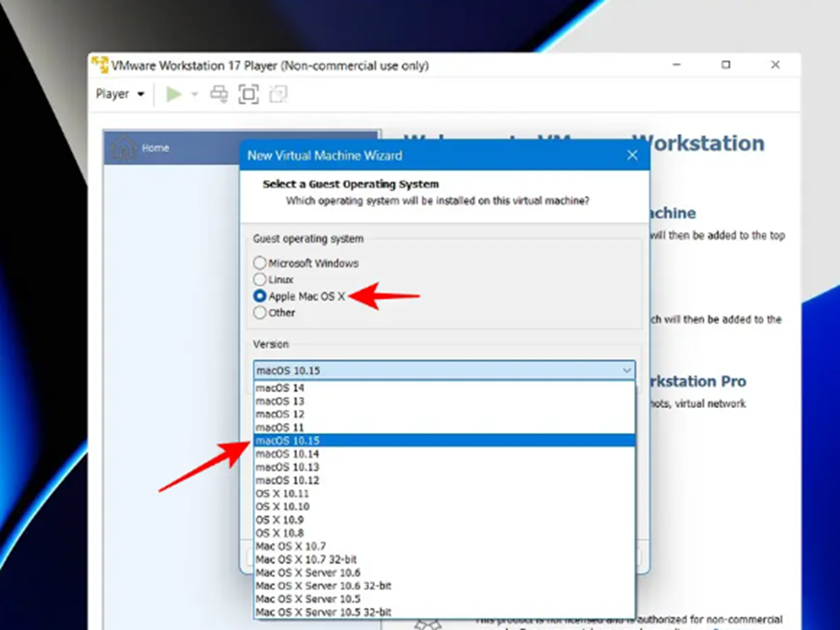This screenshot has width=840, height=630.
Task: Choose macOS 13 from the version list
Action: [x=444, y=401]
